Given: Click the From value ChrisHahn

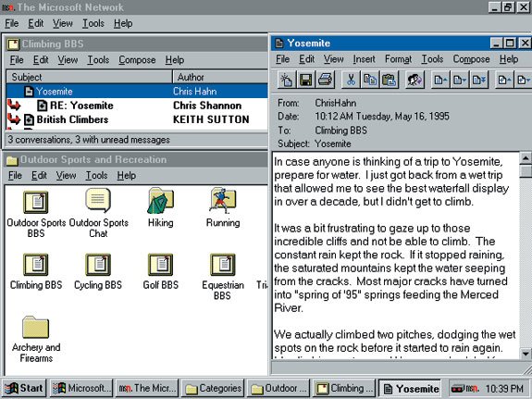Looking at the screenshot, I should (x=336, y=103).
